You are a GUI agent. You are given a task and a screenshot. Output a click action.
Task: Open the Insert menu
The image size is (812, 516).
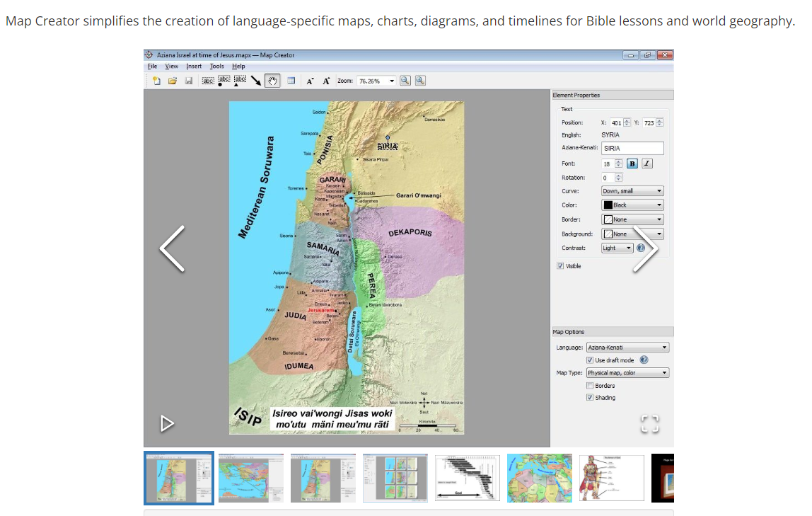click(194, 66)
